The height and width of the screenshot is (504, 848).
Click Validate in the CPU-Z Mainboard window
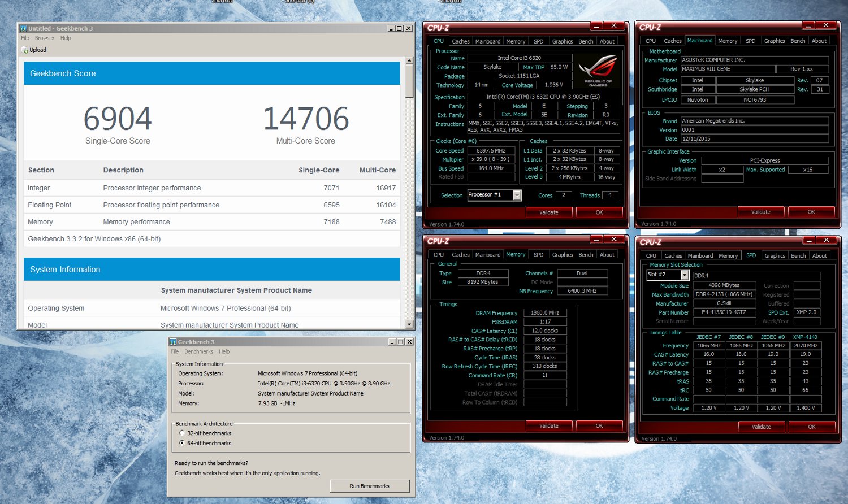(761, 212)
